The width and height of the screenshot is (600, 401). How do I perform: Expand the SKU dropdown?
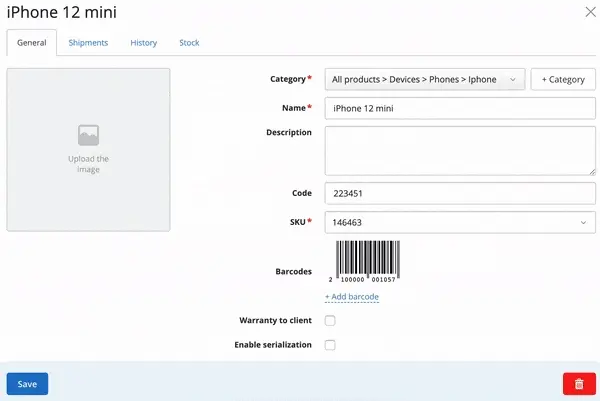point(460,222)
